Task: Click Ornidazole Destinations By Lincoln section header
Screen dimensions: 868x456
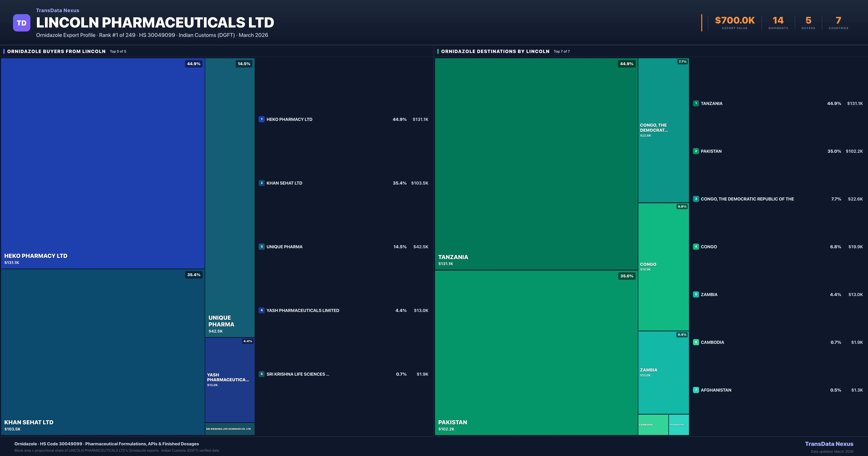Action: tap(495, 51)
